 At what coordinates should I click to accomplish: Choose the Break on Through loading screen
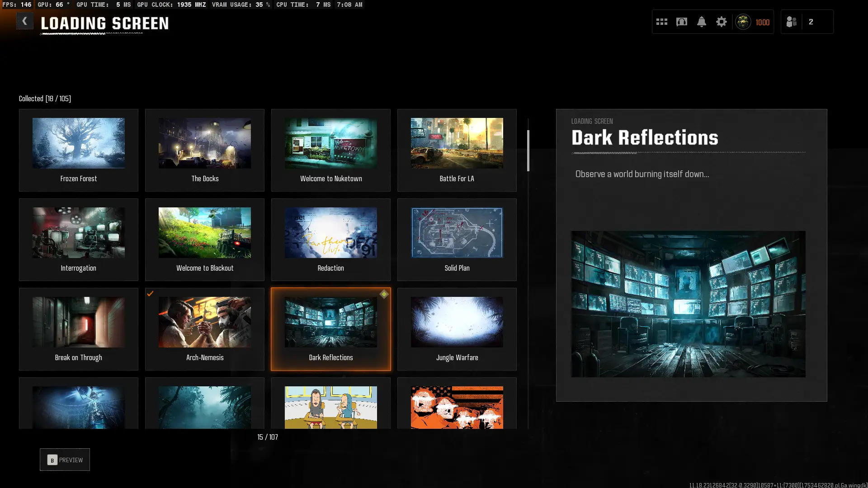point(79,329)
